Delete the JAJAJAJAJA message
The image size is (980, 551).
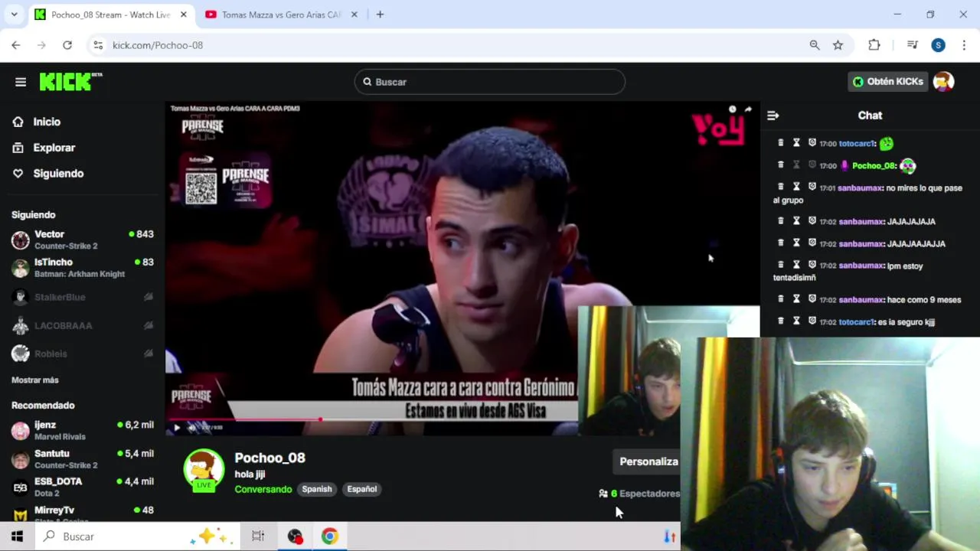pyautogui.click(x=780, y=221)
